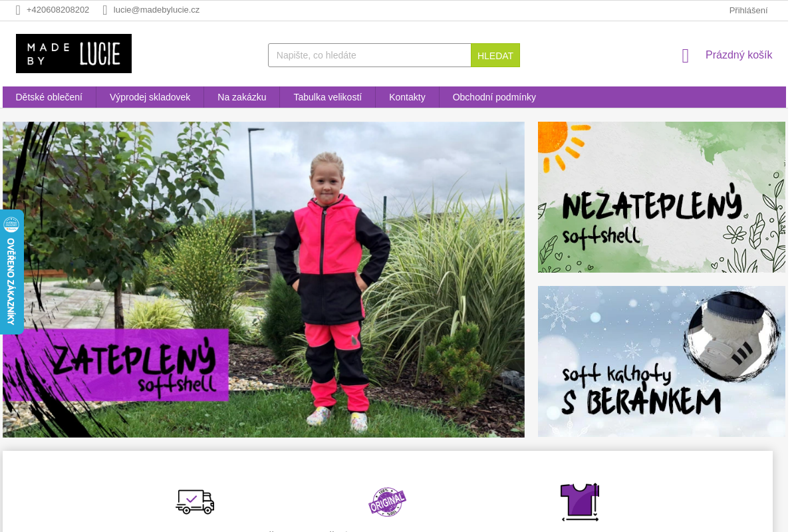Click the email envelope icon in top bar
This screenshot has width=798, height=532.
105,10
